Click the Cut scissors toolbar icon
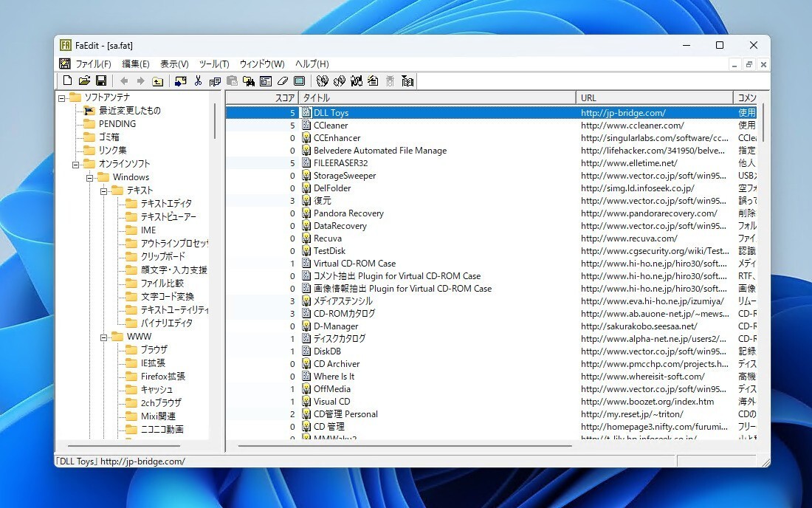 coord(198,80)
